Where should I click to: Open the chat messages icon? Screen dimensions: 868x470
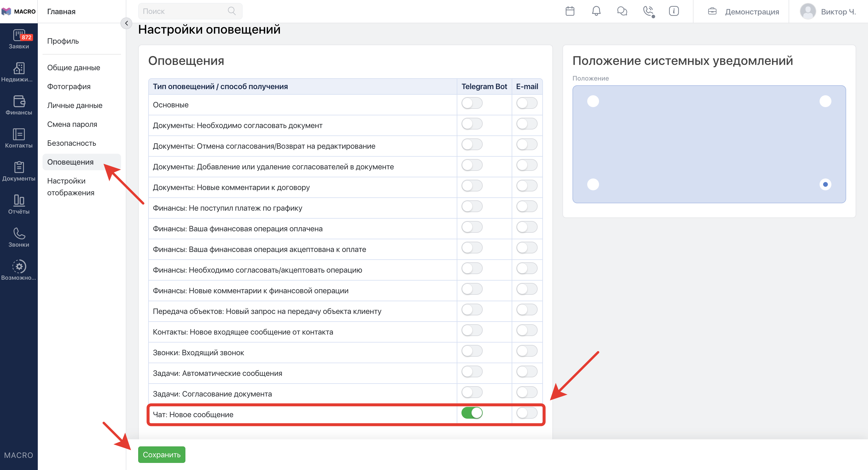(x=622, y=12)
